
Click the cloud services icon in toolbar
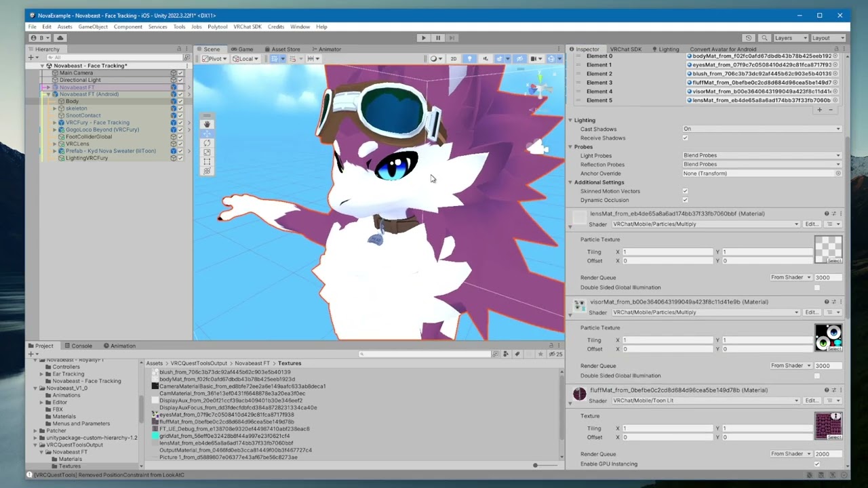point(60,38)
